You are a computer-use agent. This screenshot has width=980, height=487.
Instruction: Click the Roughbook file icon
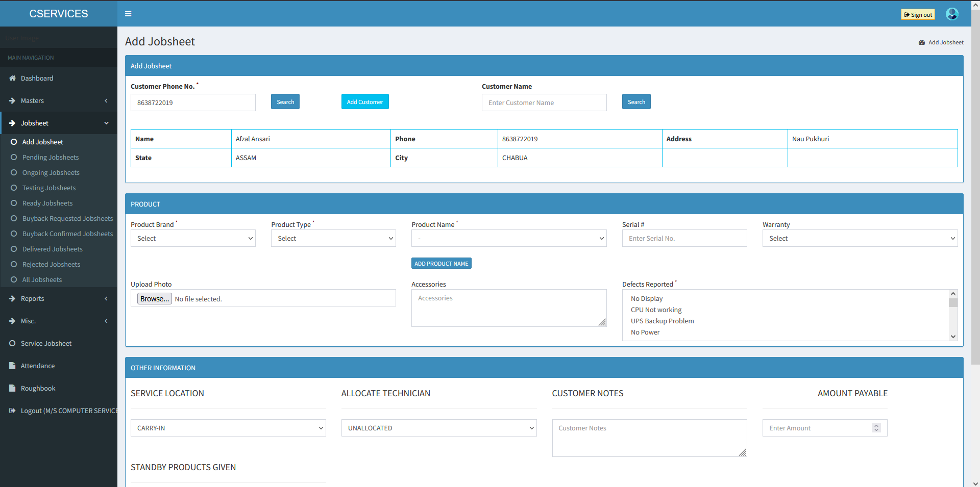[x=12, y=388]
